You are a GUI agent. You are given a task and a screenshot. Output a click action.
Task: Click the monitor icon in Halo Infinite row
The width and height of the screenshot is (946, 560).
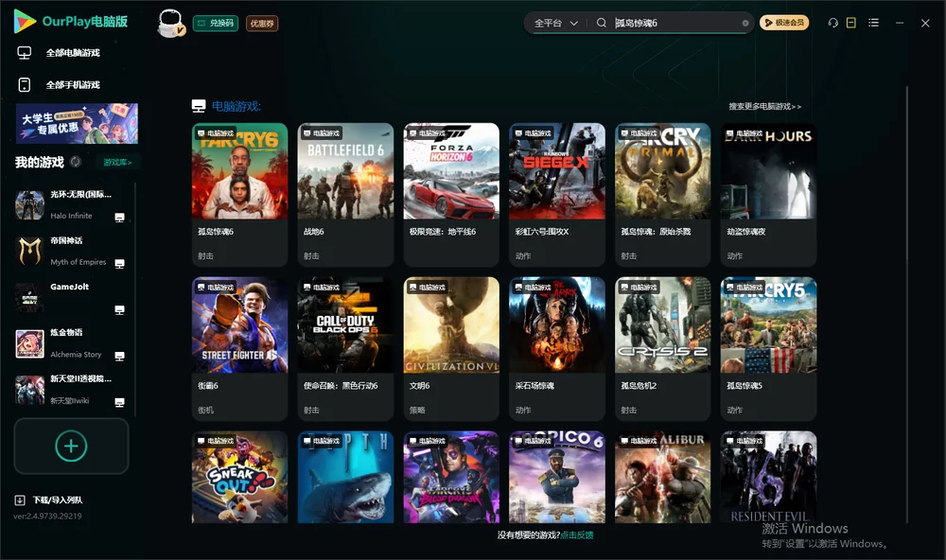(x=119, y=218)
